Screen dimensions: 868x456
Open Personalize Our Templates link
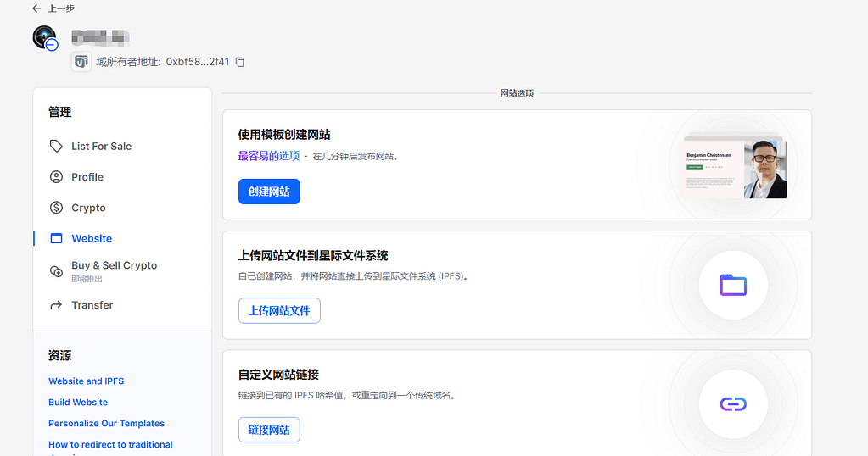tap(106, 423)
